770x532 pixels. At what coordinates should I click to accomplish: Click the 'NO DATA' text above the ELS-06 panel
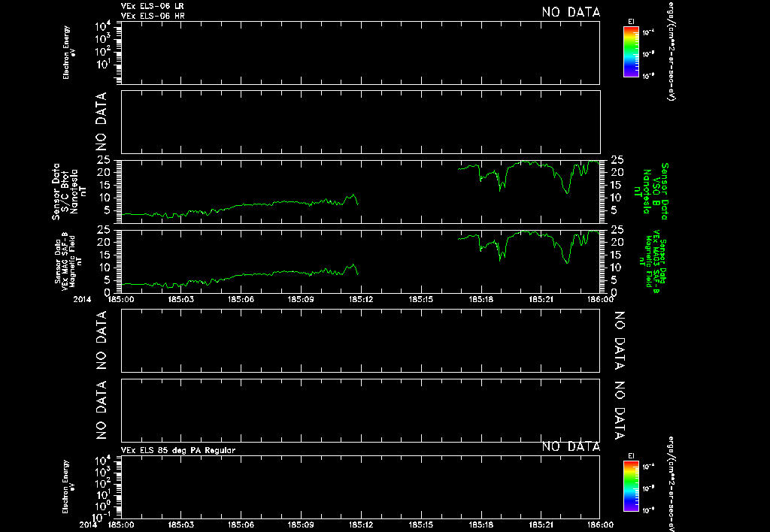click(571, 12)
